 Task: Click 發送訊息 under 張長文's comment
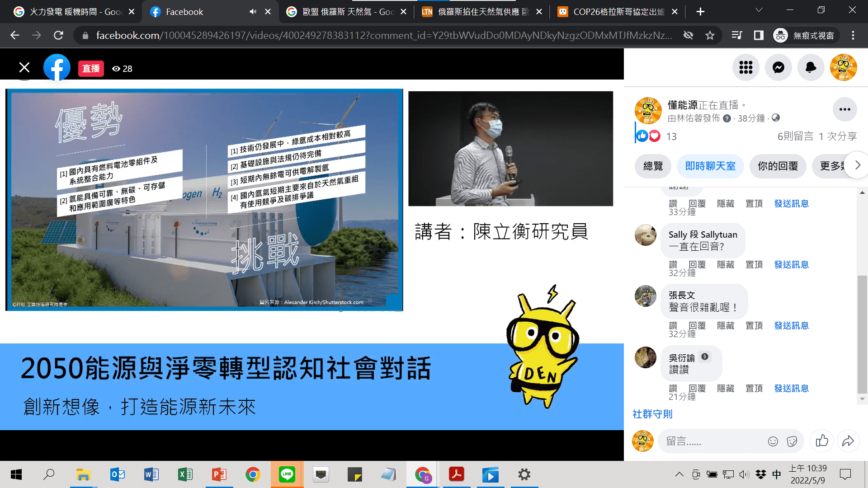coord(791,325)
